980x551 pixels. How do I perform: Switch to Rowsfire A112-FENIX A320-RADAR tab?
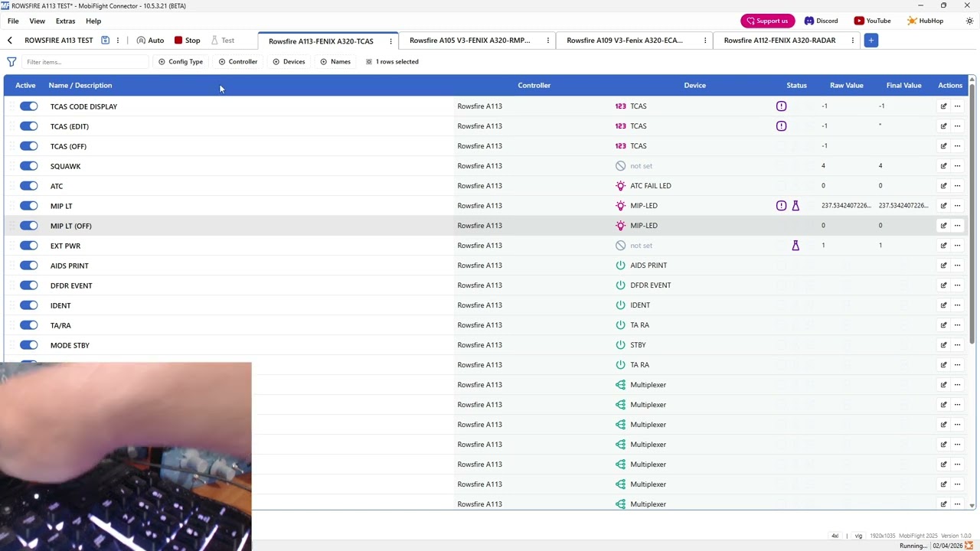pyautogui.click(x=779, y=41)
